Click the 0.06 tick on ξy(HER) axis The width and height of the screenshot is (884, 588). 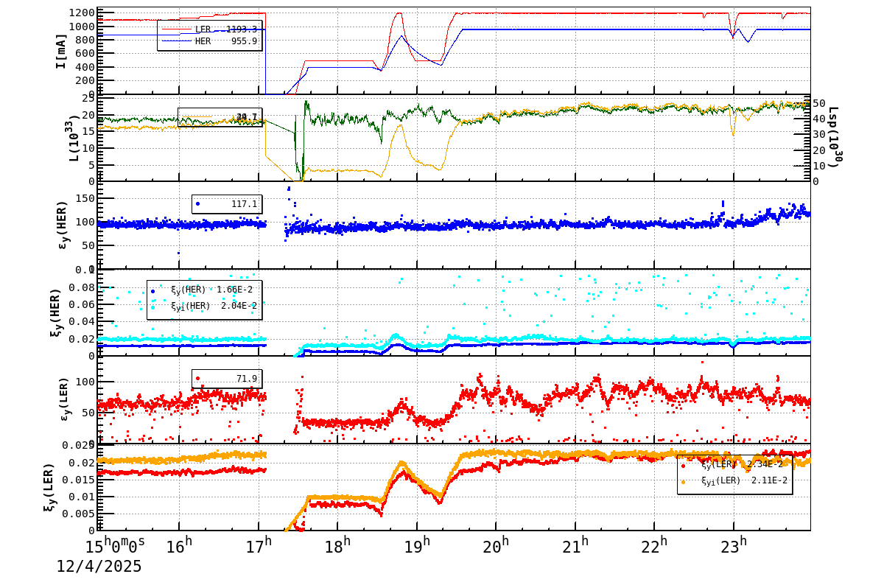pos(83,304)
